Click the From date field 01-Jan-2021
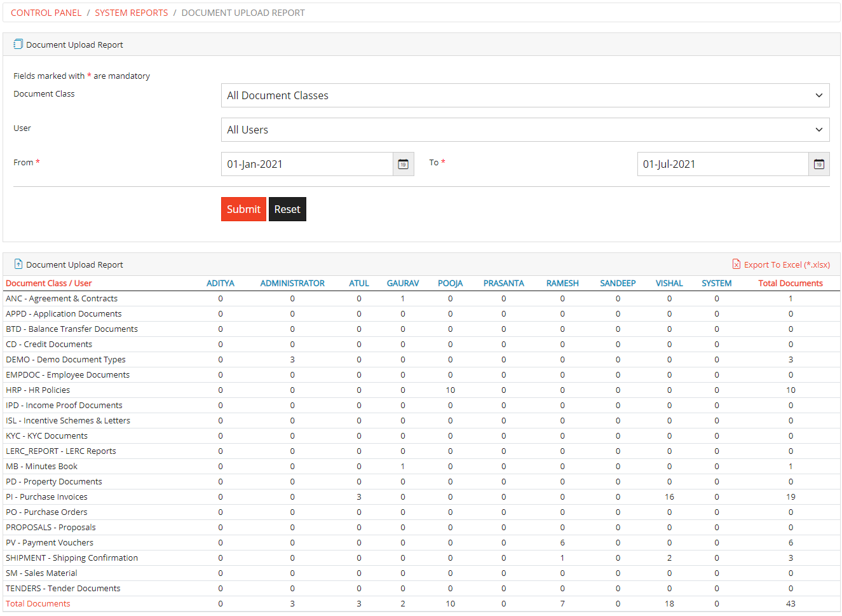Screen dimensions: 842x616 [307, 164]
